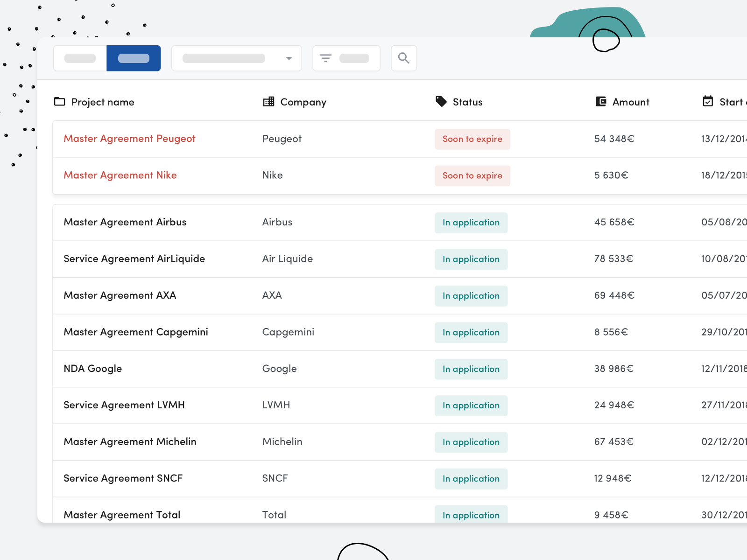Sort by Project name column header
The width and height of the screenshot is (747, 560).
(x=103, y=102)
